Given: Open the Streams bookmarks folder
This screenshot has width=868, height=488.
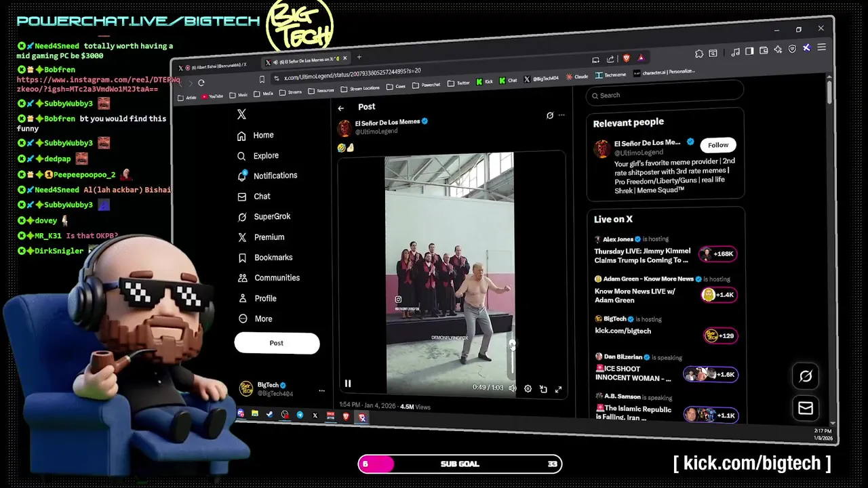Looking at the screenshot, I should click(291, 92).
